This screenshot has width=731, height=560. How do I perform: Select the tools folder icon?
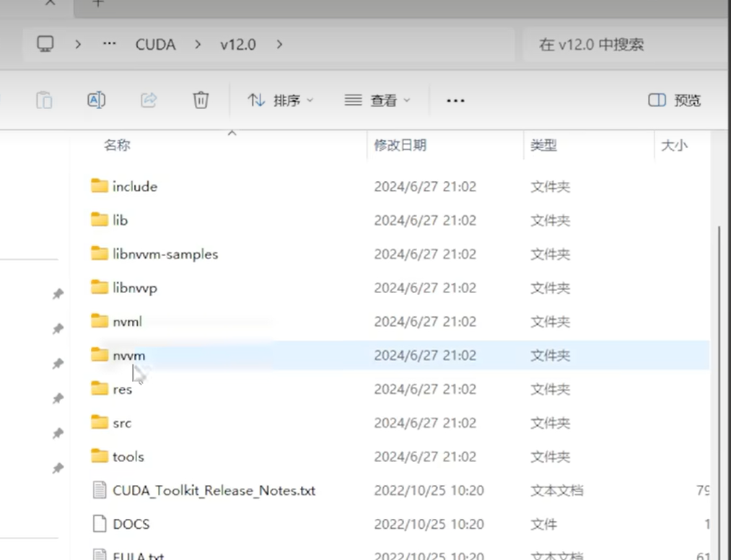100,455
